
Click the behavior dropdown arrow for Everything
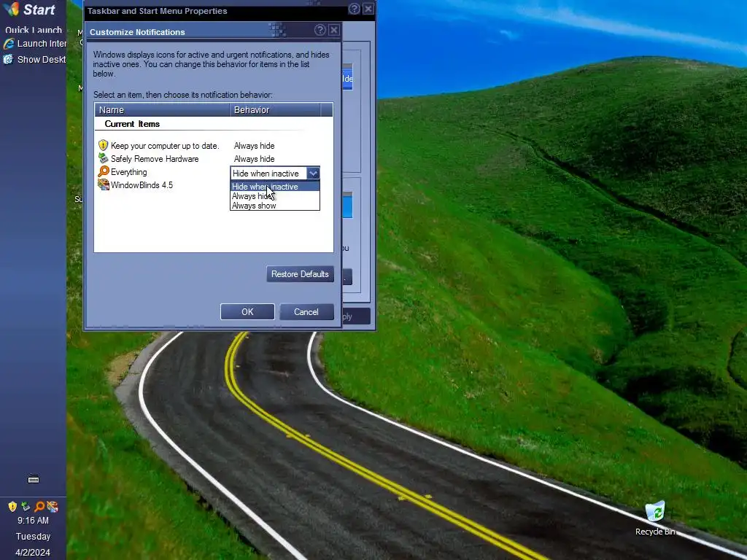(312, 174)
